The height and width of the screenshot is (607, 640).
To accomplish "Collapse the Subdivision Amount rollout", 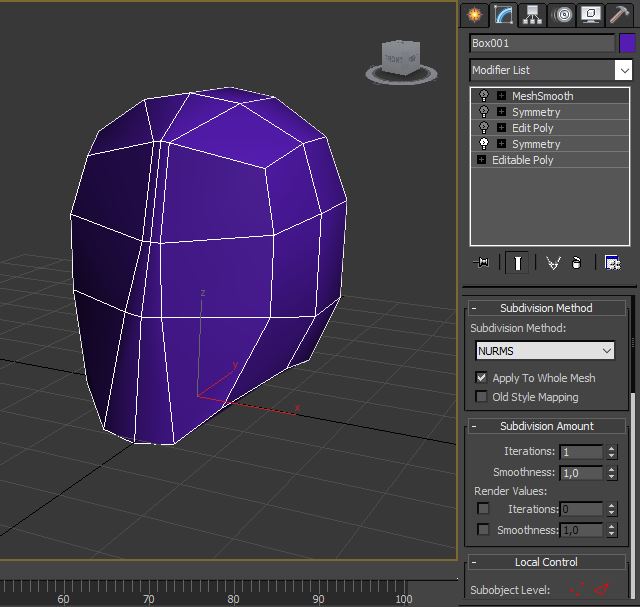I will (x=546, y=426).
